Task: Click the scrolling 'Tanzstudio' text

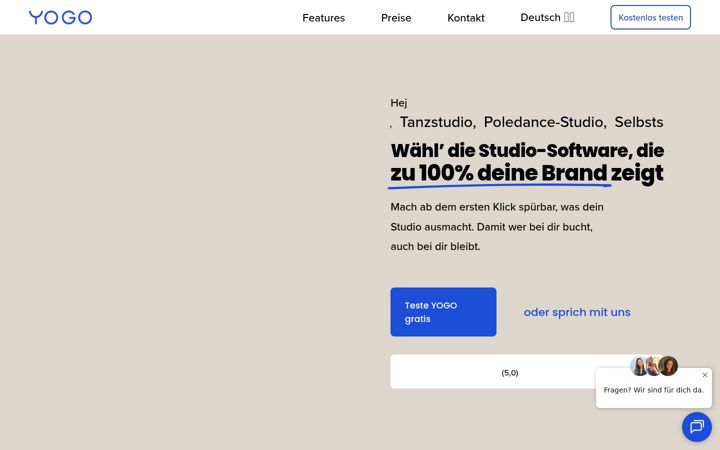Action: [437, 122]
